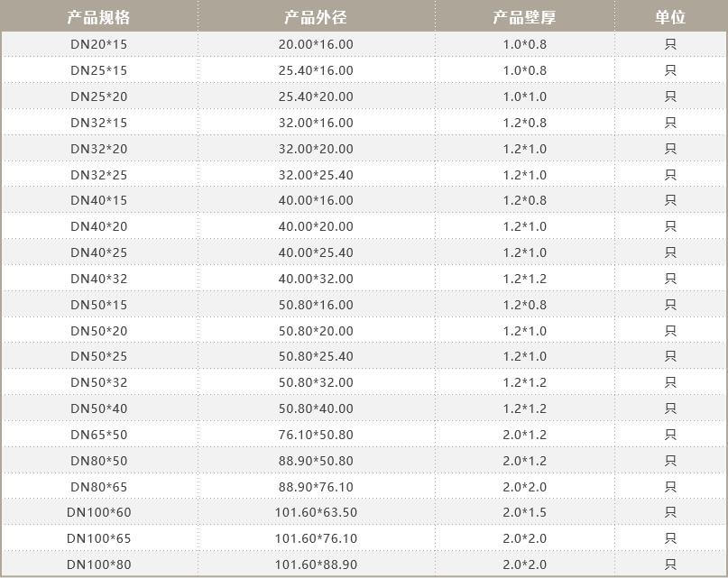
Task: Select the DN32*25 specification cell
Action: coord(99,174)
